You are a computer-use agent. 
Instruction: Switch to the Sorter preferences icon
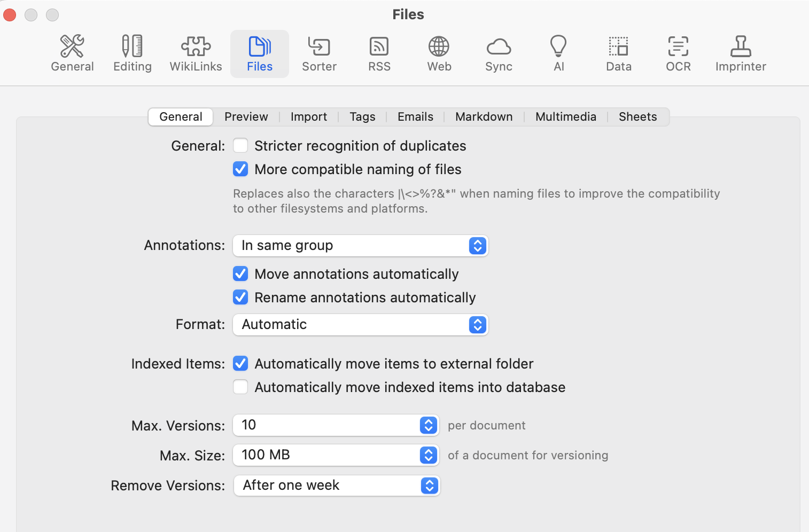click(319, 53)
